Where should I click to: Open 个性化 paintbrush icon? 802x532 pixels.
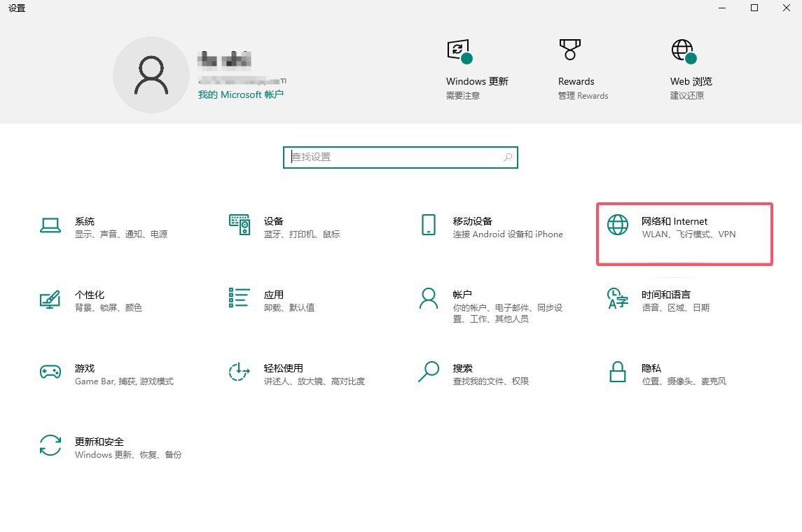(50, 300)
